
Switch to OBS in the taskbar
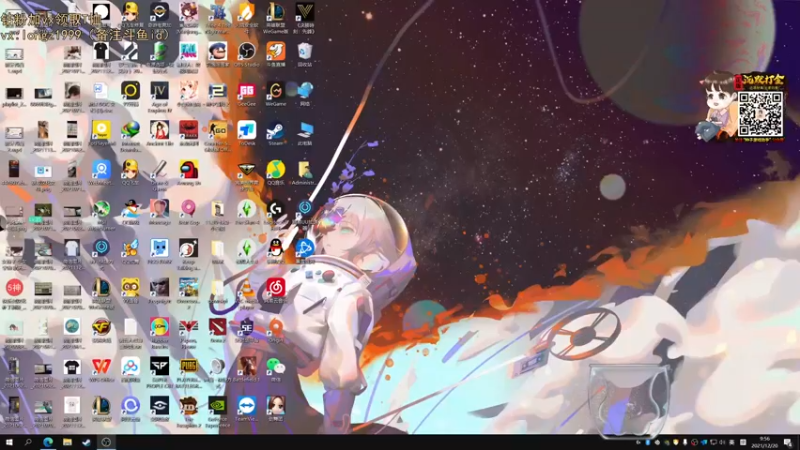point(106,442)
